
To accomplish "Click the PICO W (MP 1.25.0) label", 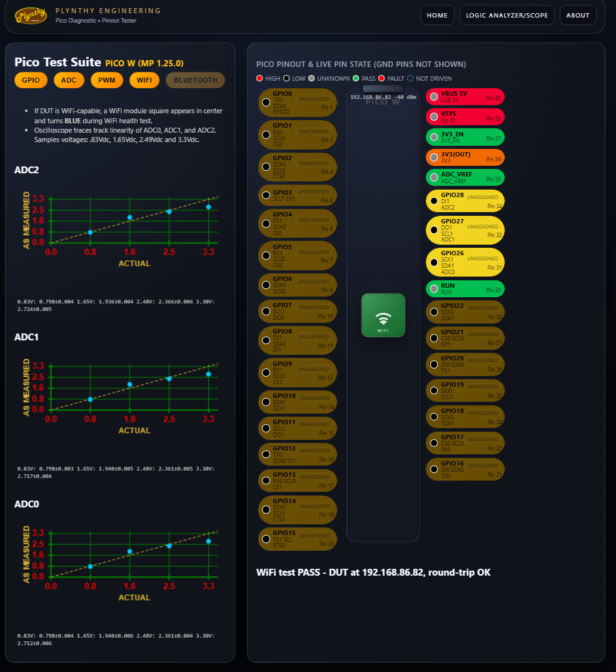I will [144, 63].
